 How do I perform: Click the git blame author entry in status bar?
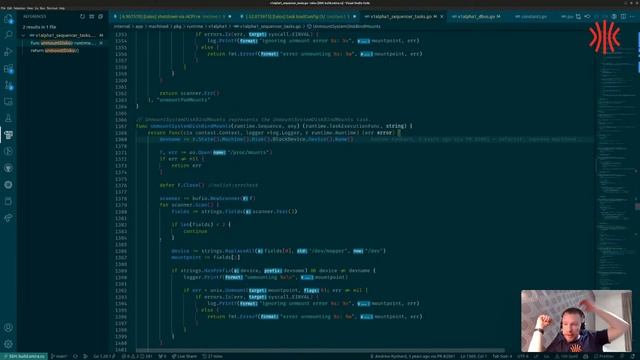(x=413, y=356)
